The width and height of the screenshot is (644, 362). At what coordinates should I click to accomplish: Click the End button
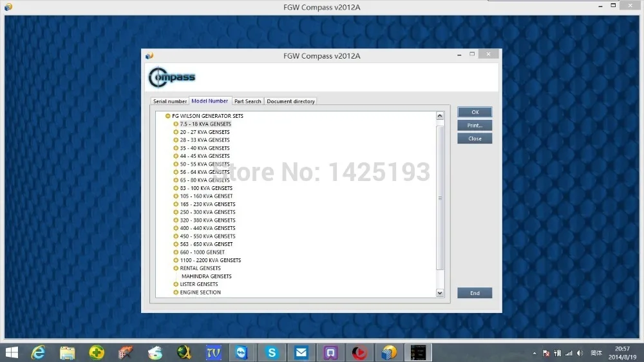475,293
